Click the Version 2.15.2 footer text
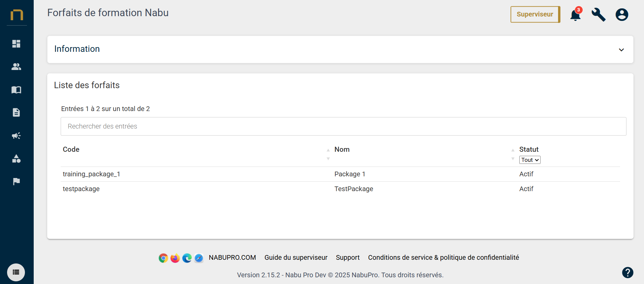This screenshot has height=284, width=644. 340,275
